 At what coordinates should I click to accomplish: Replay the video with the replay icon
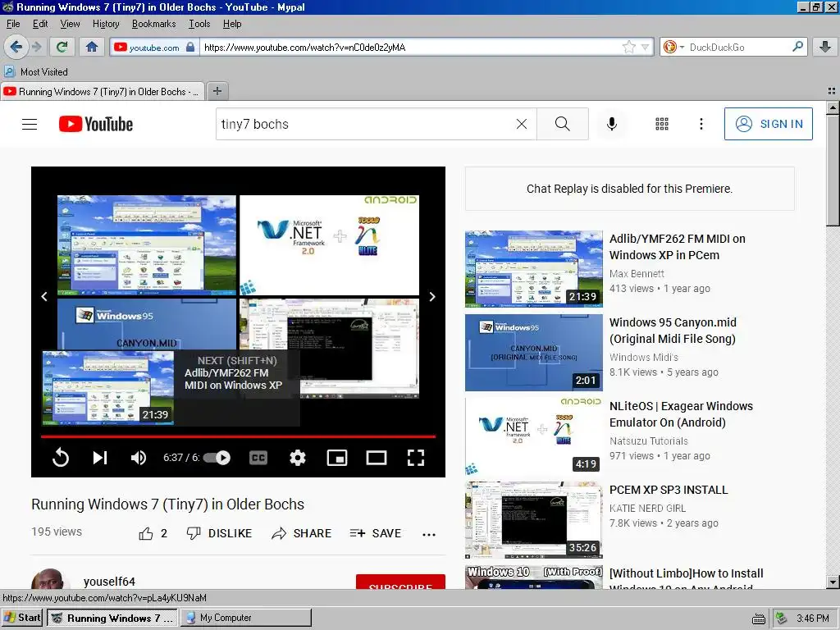click(x=61, y=458)
